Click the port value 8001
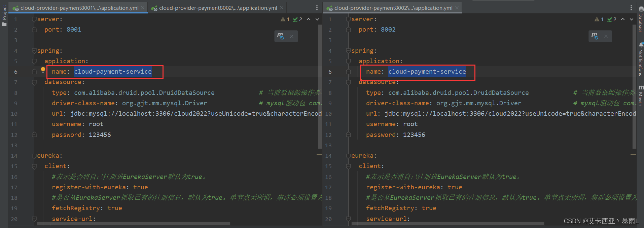Screen dimensions: 644x228 tap(74, 30)
